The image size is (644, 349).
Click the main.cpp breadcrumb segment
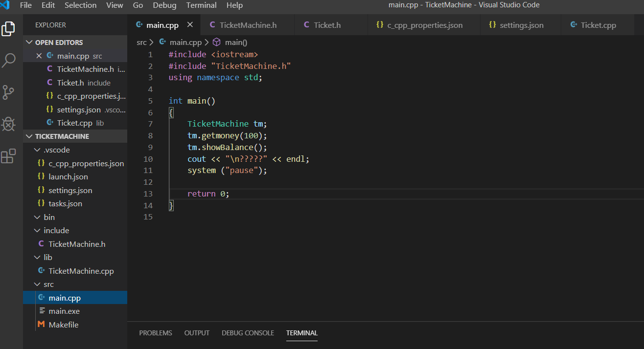tap(185, 43)
